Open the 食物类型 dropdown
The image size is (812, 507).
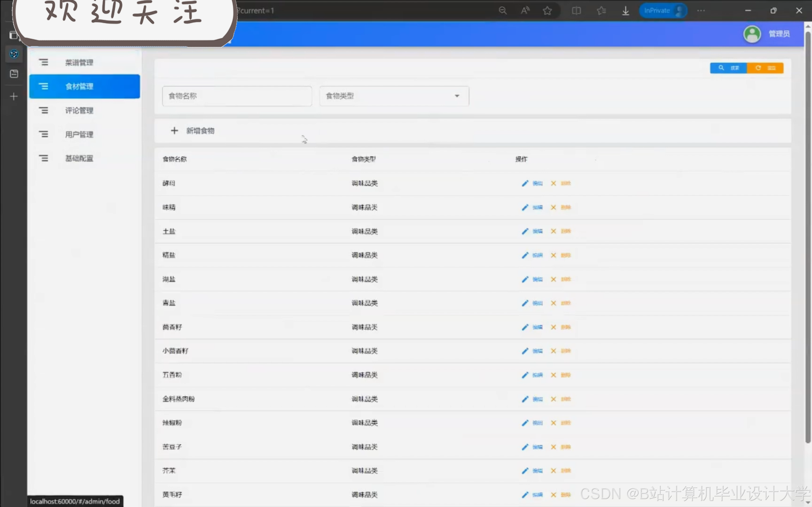coord(394,96)
